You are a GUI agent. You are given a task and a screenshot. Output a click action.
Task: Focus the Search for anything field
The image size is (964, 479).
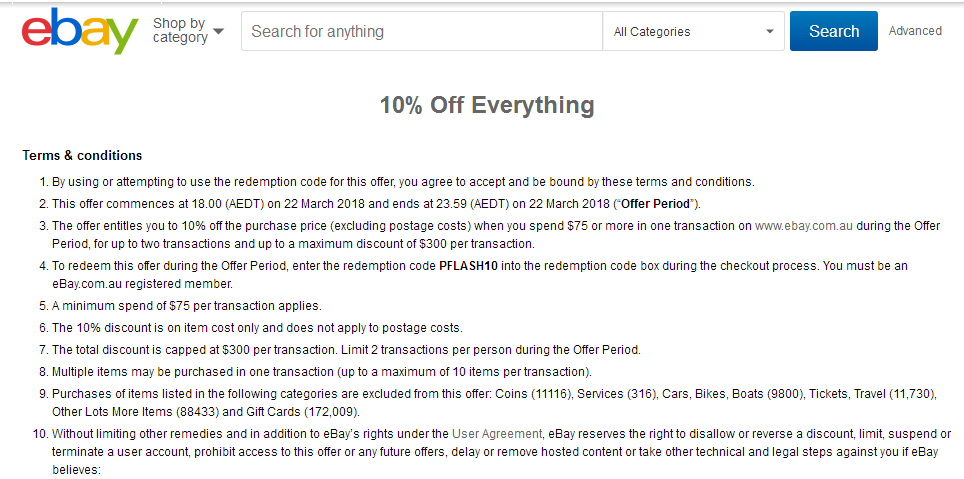(422, 31)
